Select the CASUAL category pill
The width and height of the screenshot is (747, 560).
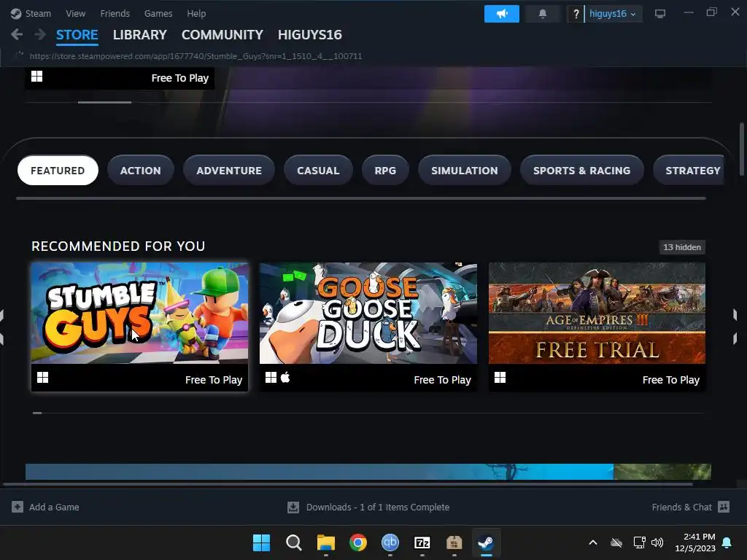pyautogui.click(x=318, y=171)
